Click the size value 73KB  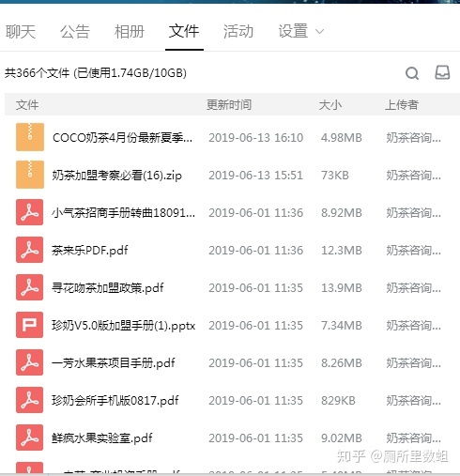(x=335, y=176)
